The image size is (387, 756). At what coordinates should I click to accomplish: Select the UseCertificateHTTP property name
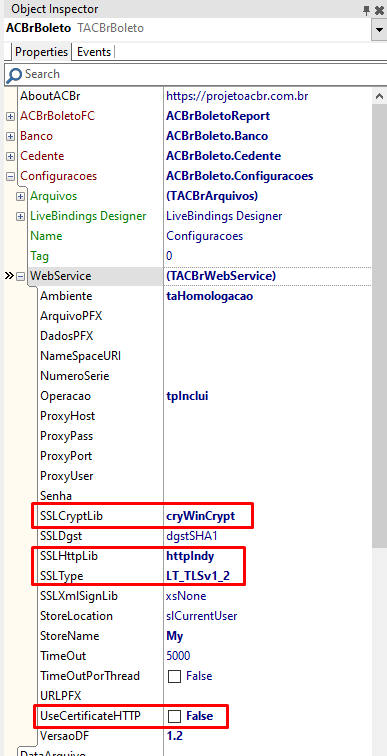(90, 716)
